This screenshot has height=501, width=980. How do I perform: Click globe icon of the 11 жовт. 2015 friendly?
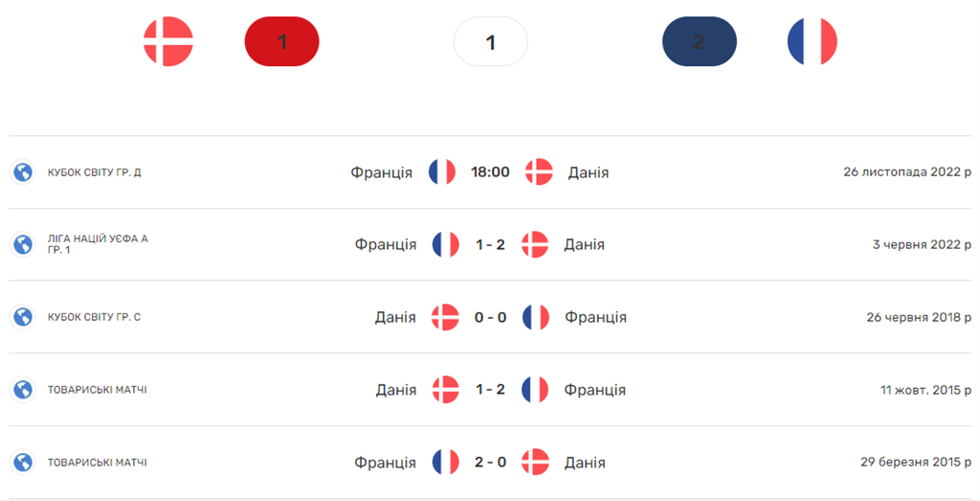pyautogui.click(x=22, y=390)
